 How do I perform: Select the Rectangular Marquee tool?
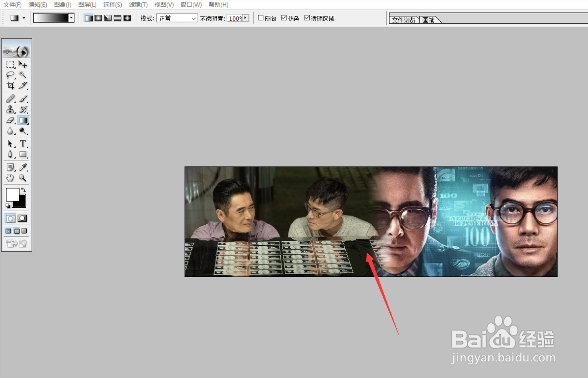[x=10, y=64]
